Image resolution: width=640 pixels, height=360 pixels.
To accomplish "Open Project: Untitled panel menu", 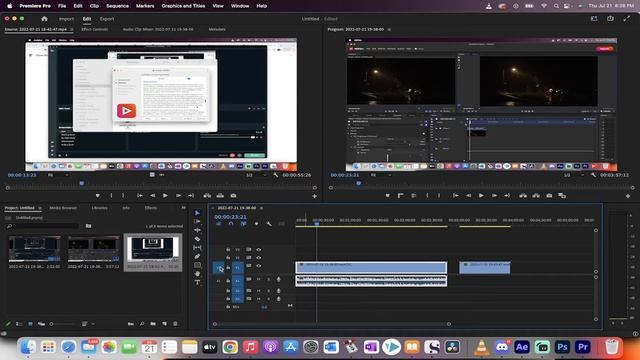I will 40,208.
